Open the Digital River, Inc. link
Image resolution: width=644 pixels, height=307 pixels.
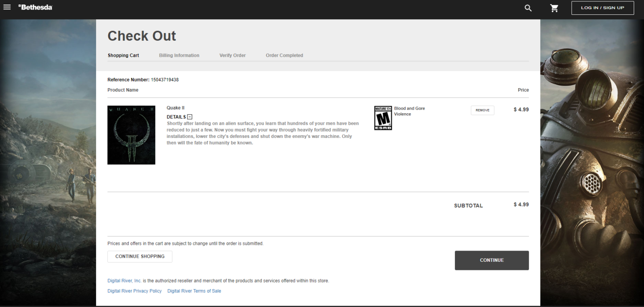pos(124,281)
